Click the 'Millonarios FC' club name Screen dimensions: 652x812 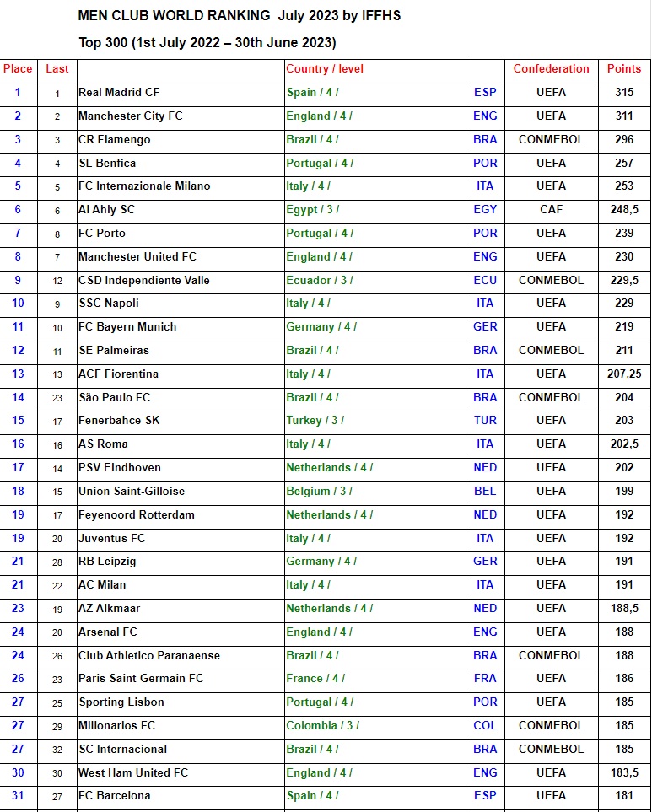(116, 725)
